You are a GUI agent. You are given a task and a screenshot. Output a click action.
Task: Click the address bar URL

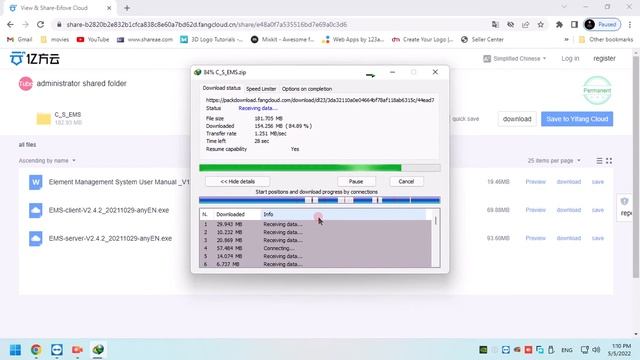coord(207,24)
